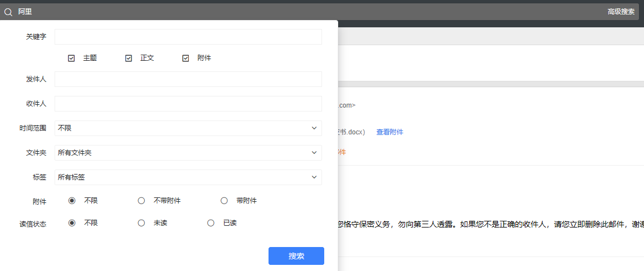The width and height of the screenshot is (644, 271).
Task: Click the 发件人 input field
Action: (x=188, y=79)
